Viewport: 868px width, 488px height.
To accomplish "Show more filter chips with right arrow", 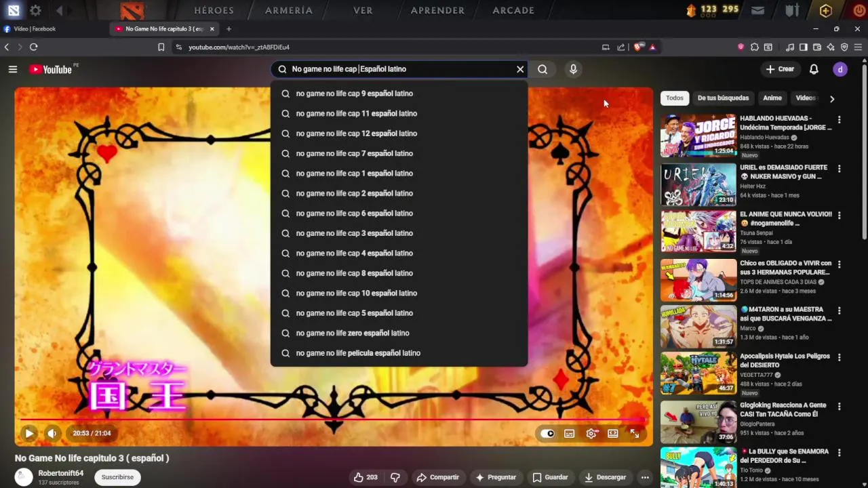I will click(x=832, y=99).
